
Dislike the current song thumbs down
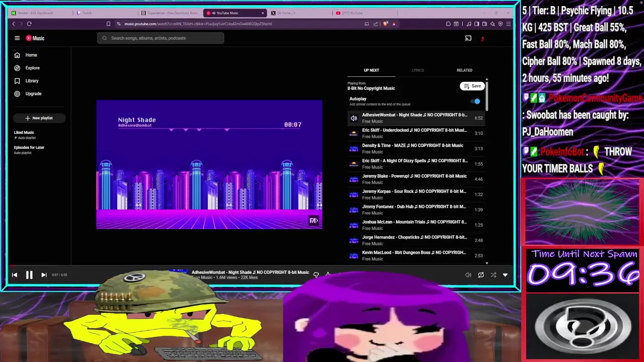[x=316, y=275]
